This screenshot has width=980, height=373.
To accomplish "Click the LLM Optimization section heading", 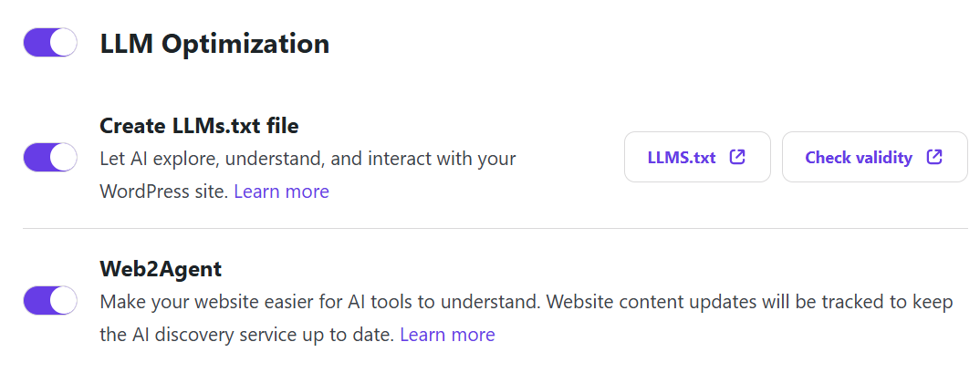I will coord(214,43).
